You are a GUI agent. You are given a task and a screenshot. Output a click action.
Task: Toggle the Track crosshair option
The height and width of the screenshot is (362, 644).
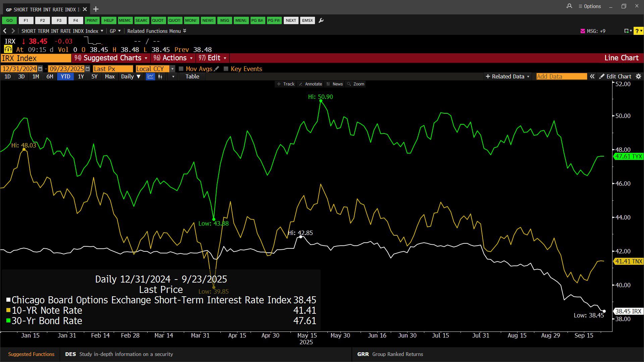pos(286,84)
